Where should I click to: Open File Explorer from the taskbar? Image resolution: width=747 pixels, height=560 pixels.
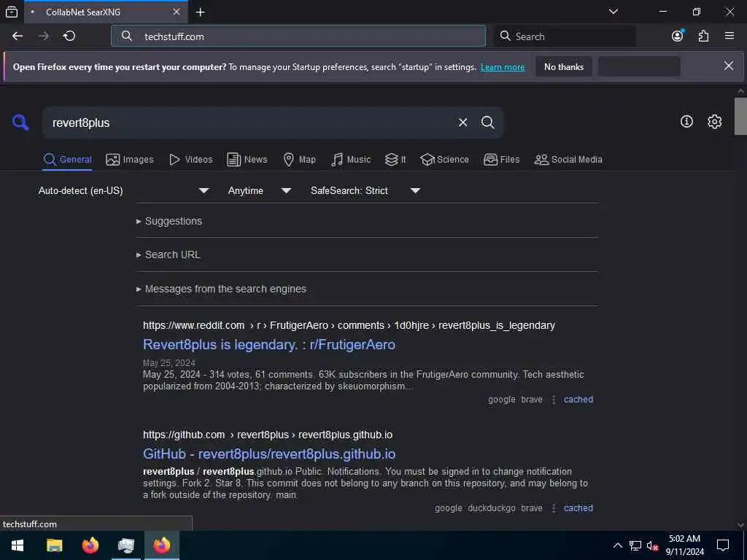pos(54,545)
